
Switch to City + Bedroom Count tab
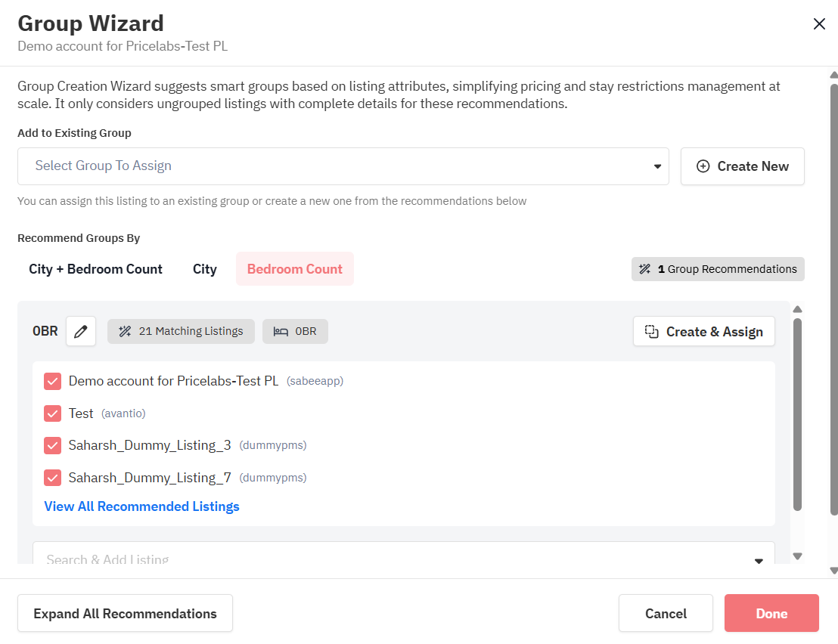point(95,269)
